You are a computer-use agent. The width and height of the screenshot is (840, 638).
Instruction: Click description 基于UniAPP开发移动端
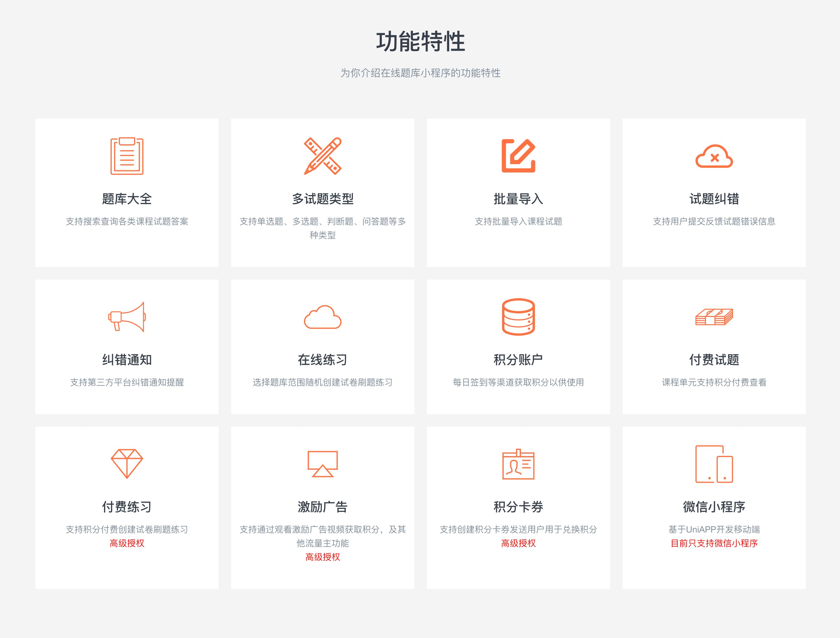click(714, 529)
